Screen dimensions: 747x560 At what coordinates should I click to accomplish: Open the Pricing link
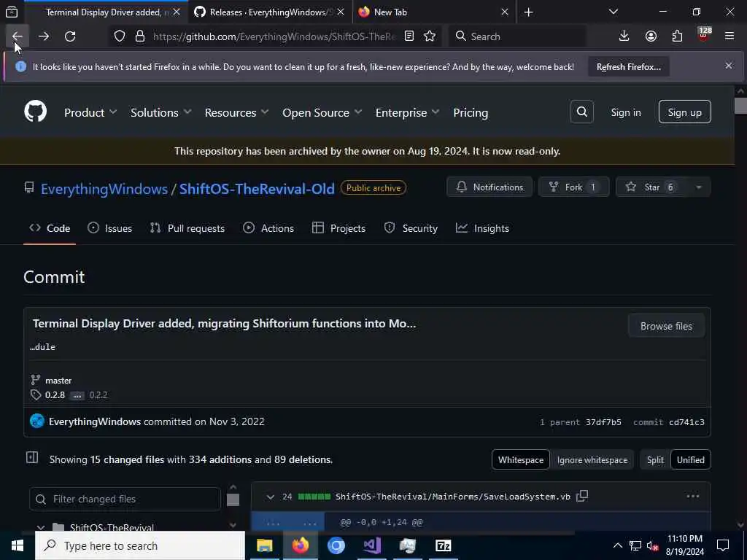(x=471, y=112)
